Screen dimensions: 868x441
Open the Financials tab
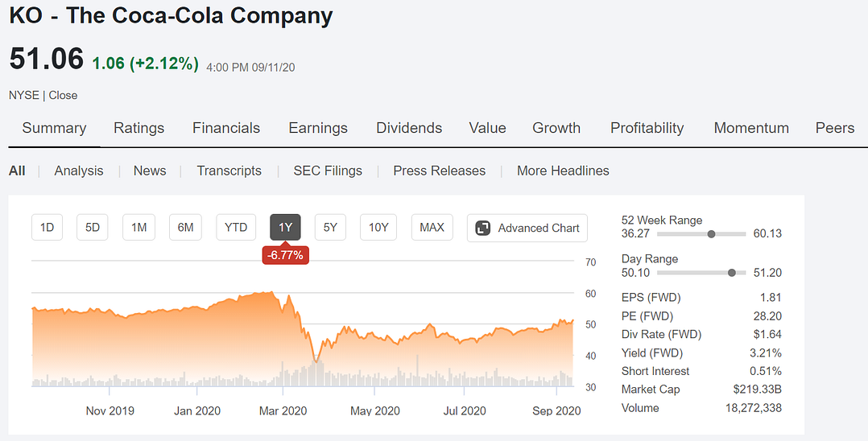coord(225,129)
